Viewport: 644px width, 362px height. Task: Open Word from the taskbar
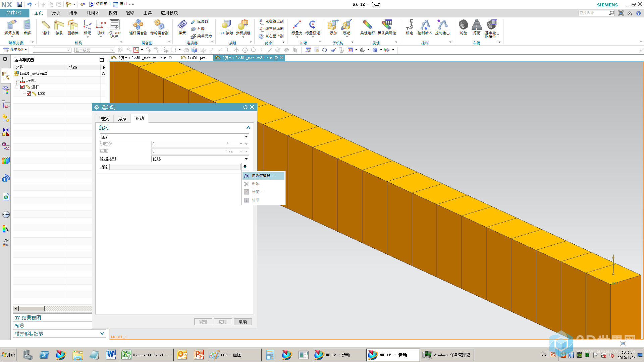[x=111, y=355]
